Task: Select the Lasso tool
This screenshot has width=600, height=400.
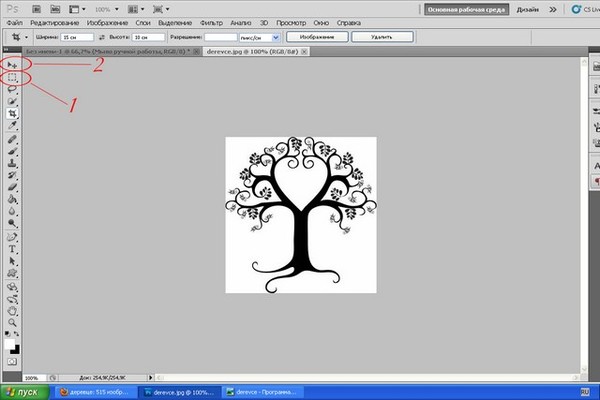Action: point(13,89)
